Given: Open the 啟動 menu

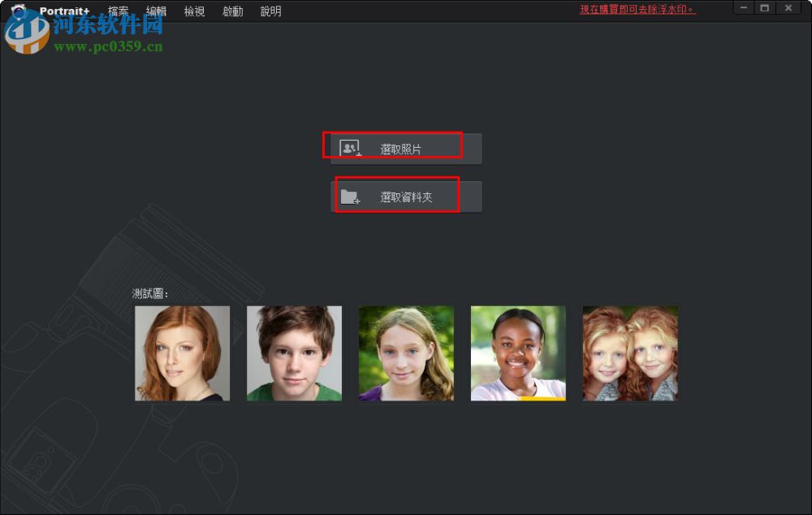Looking at the screenshot, I should click(232, 11).
